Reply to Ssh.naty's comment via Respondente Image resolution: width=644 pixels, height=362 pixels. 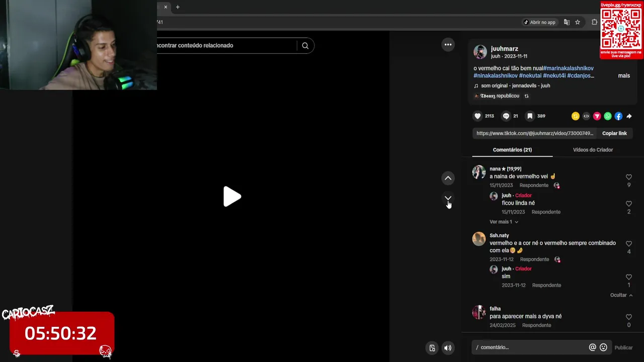coord(534,259)
